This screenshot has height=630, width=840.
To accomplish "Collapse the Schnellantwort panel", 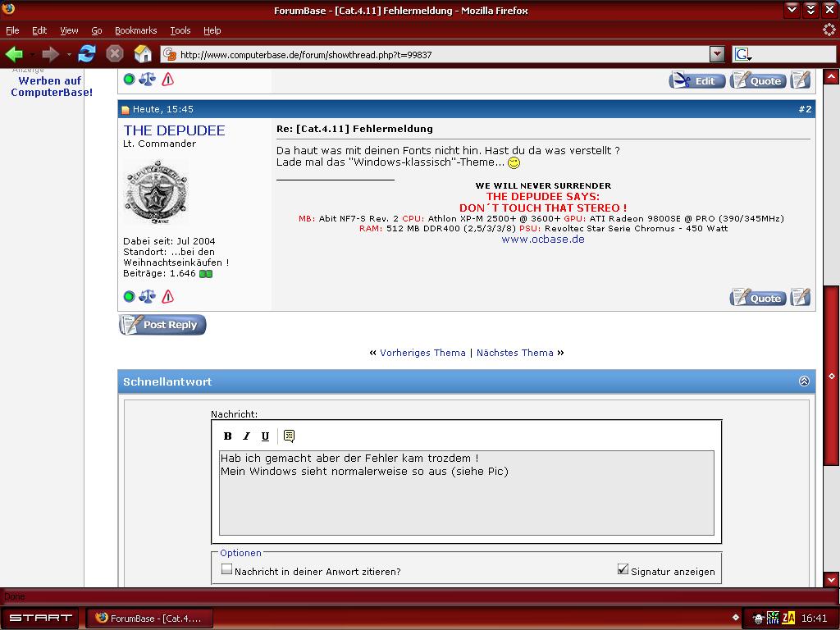I will click(804, 381).
